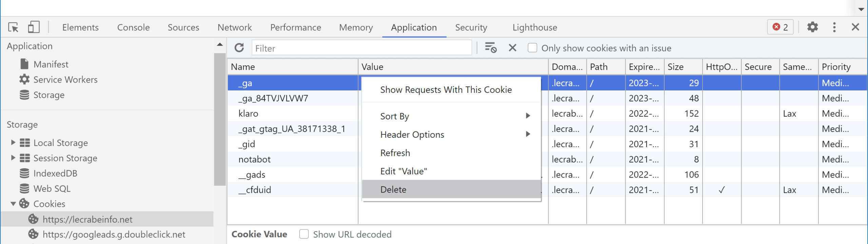
Task: Select the inspect element picker icon
Action: pyautogui.click(x=14, y=27)
